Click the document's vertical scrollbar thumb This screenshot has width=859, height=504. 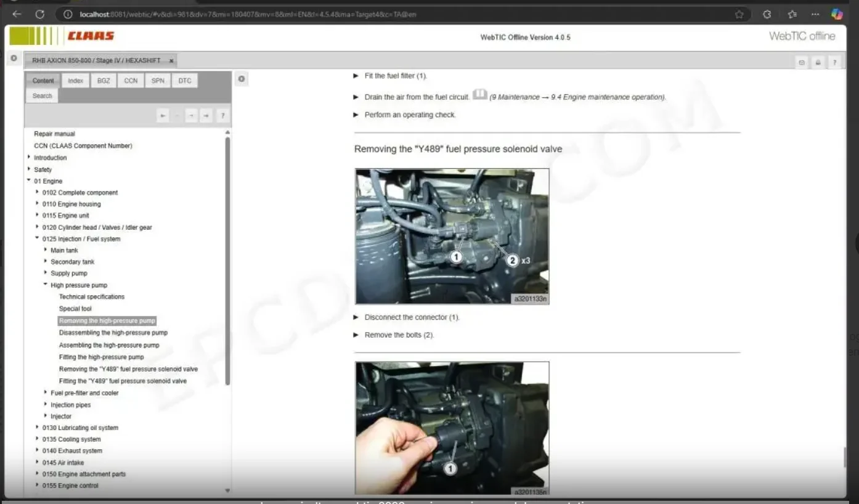(x=845, y=457)
